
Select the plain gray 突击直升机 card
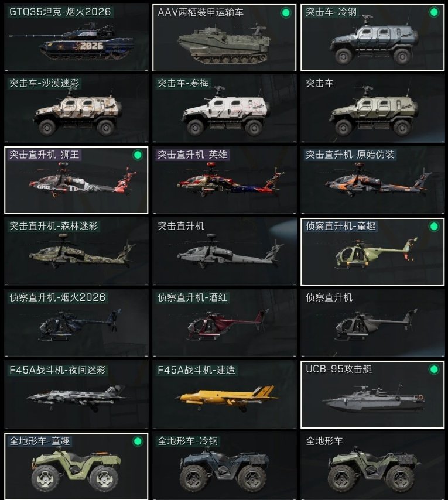[x=224, y=252]
